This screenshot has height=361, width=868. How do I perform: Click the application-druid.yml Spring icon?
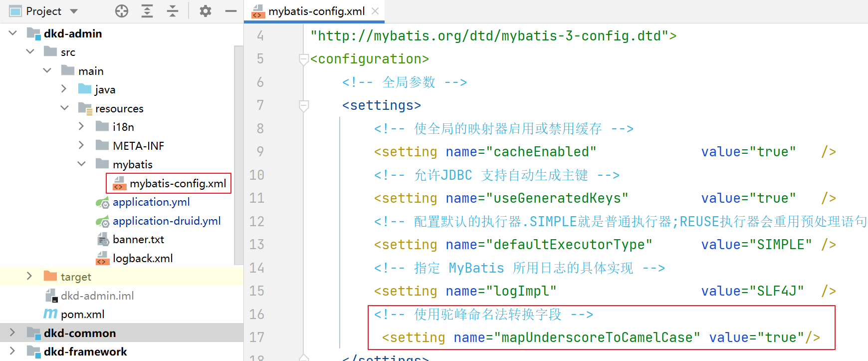pyautogui.click(x=102, y=221)
